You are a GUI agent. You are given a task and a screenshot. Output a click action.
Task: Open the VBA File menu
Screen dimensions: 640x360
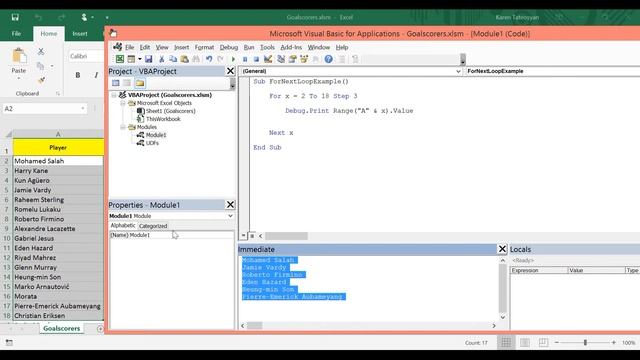click(x=129, y=47)
